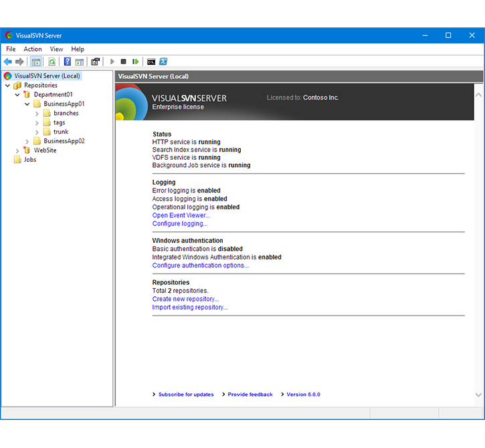The width and height of the screenshot is (485, 448).
Task: Expand the BusinessApp02 folder node
Action: pos(27,142)
